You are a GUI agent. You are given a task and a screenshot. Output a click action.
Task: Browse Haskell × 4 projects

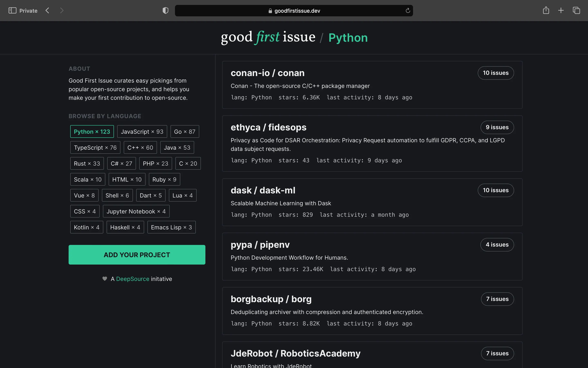click(125, 227)
